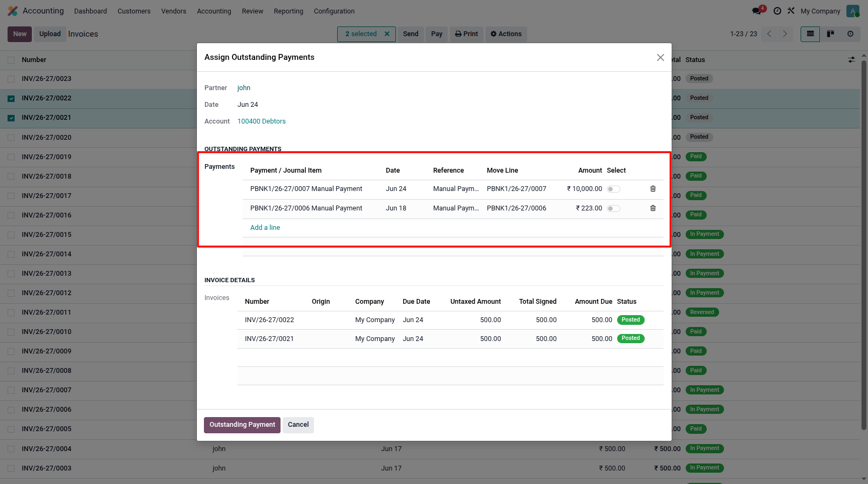Click Cancel in the dialog
Image resolution: width=868 pixels, height=484 pixels.
pos(298,425)
